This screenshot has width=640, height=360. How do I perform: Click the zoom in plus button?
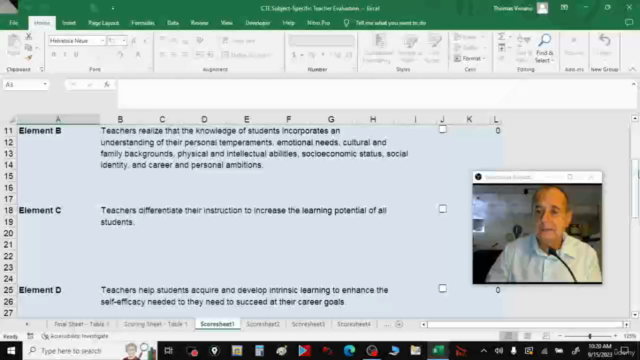[616, 336]
